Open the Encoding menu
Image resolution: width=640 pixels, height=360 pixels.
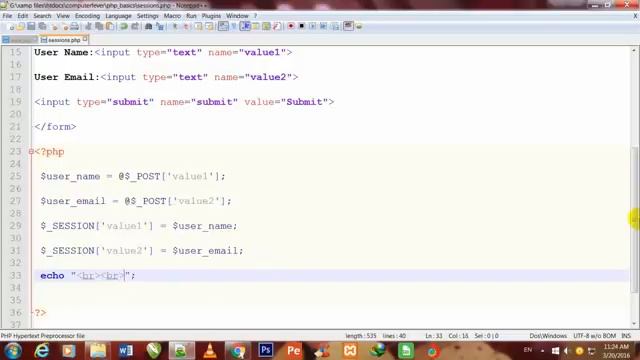coord(87,16)
